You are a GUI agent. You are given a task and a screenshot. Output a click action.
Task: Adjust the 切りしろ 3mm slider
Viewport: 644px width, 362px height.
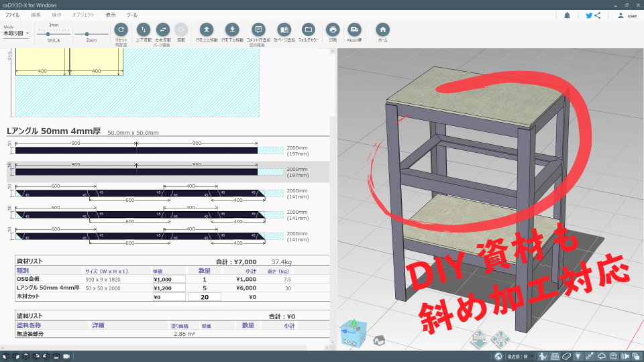pos(48,34)
